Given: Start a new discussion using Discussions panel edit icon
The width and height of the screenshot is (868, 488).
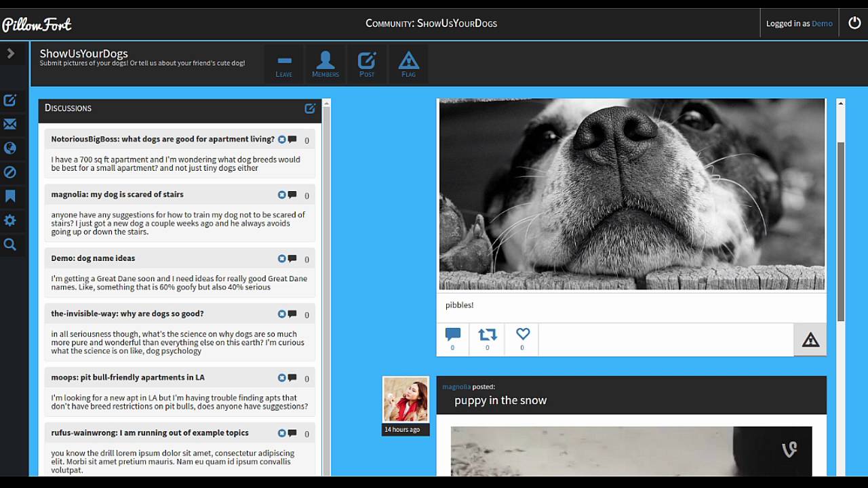Looking at the screenshot, I should 310,108.
